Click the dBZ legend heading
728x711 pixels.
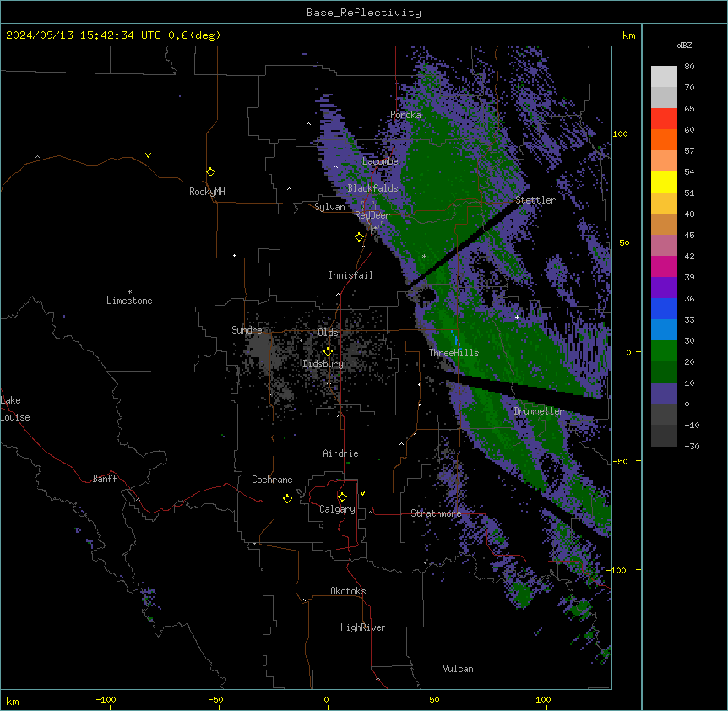684,45
